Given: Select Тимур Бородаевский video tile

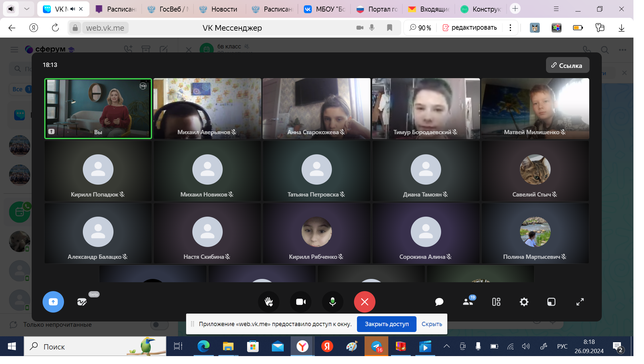Looking at the screenshot, I should pyautogui.click(x=426, y=108).
